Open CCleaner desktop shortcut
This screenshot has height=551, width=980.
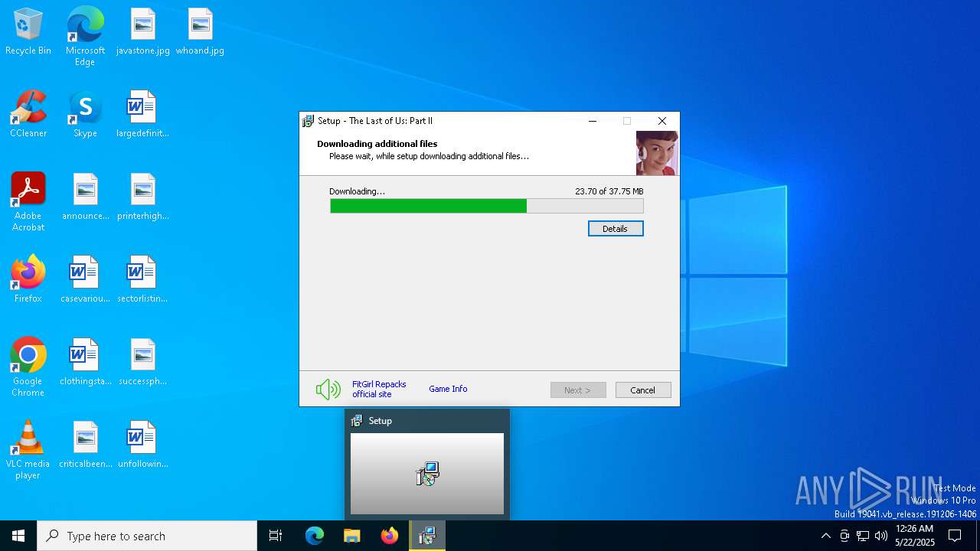[28, 115]
